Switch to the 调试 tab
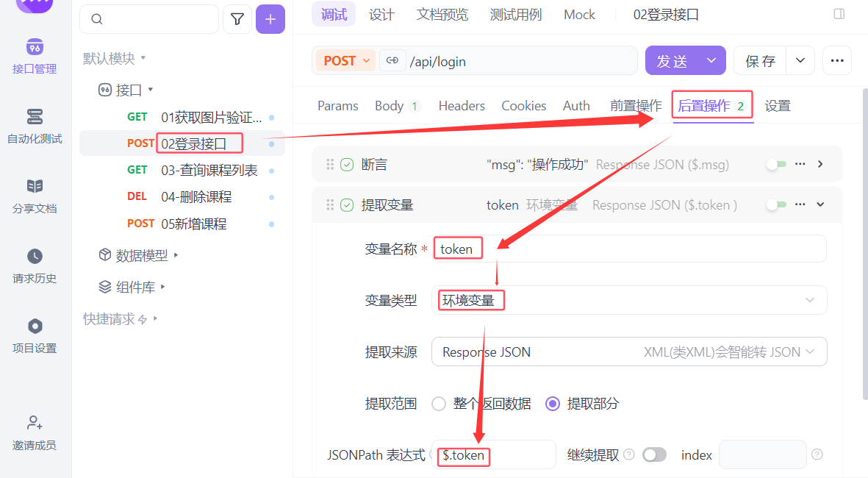The image size is (868, 478). 334,15
